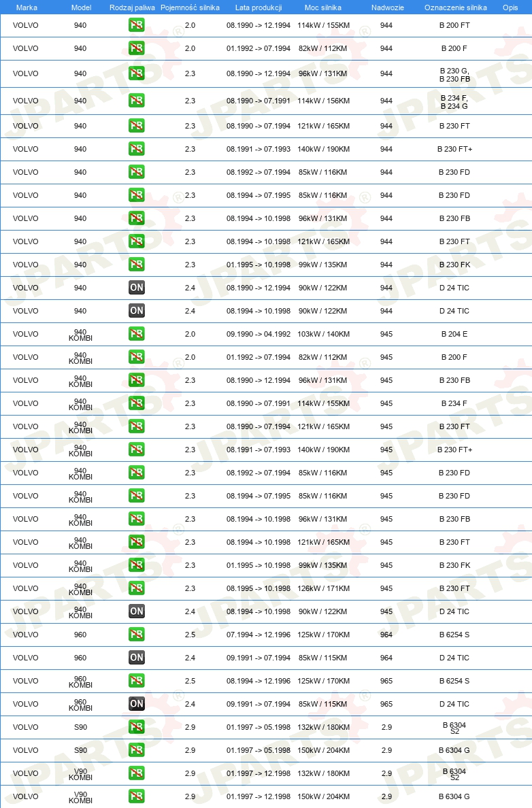Viewport: 532px width, 808px height.
Task: Click the Marka column header
Action: (x=27, y=7)
